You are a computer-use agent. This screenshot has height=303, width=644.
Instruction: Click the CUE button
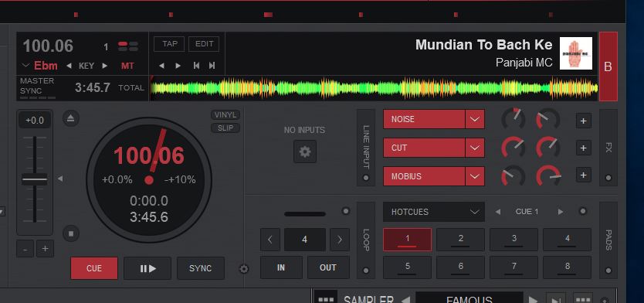(x=94, y=268)
